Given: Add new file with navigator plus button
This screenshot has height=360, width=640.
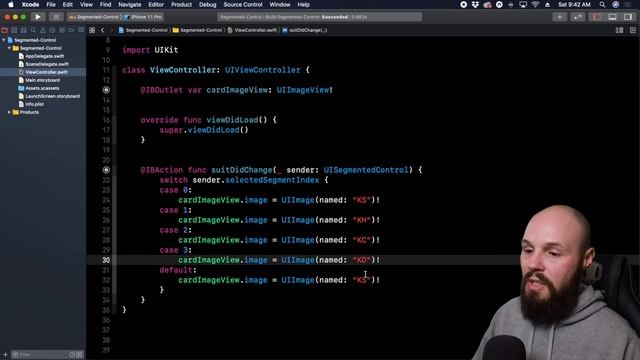Looking at the screenshot, I should (5, 355).
